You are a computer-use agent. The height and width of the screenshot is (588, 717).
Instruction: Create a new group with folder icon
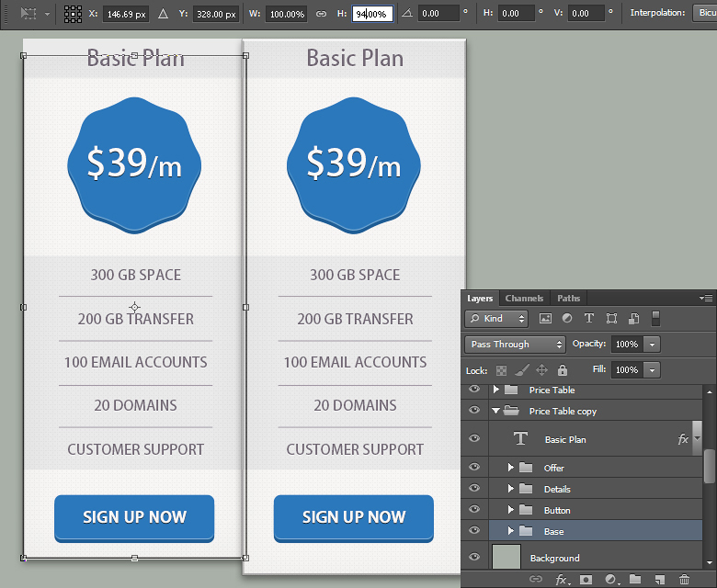point(635,579)
